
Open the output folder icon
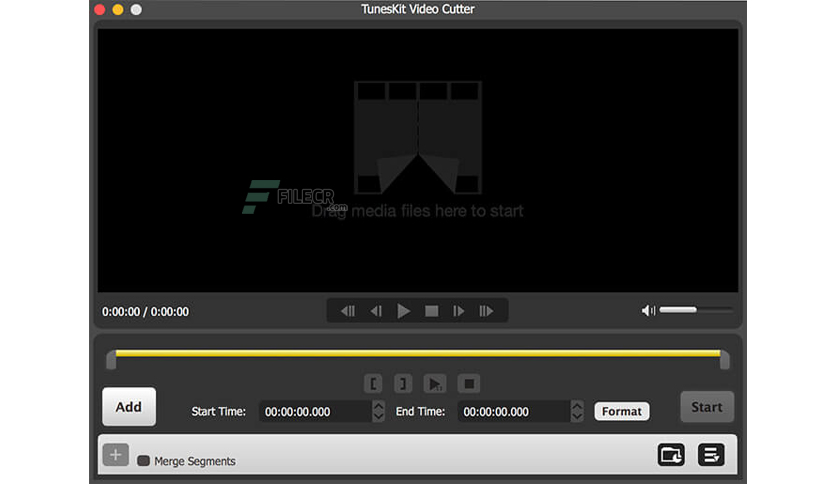tap(671, 455)
